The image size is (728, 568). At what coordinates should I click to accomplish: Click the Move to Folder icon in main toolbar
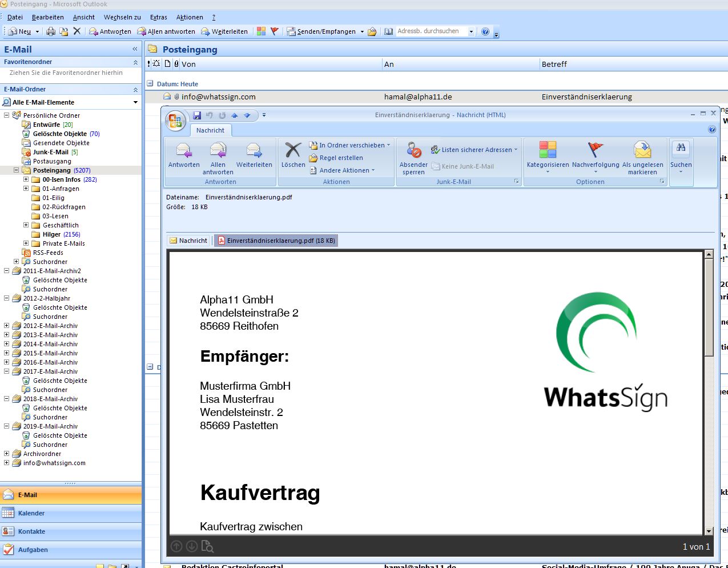tap(64, 31)
